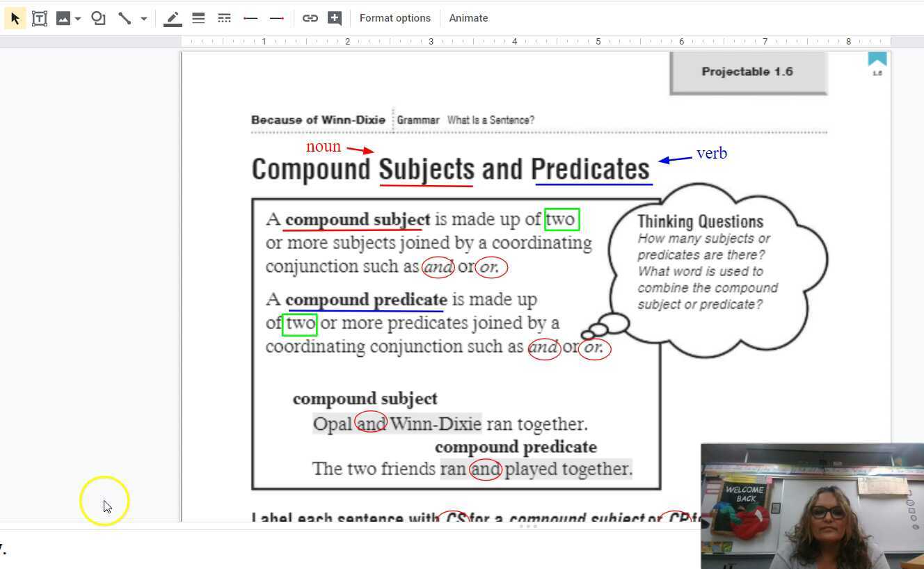Insert a link with the link icon
The image size is (924, 569).
click(x=310, y=17)
